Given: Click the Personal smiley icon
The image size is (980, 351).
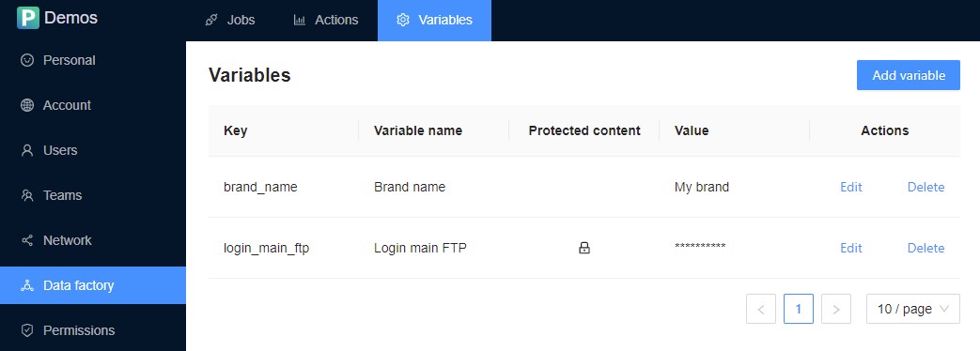Looking at the screenshot, I should (x=27, y=60).
